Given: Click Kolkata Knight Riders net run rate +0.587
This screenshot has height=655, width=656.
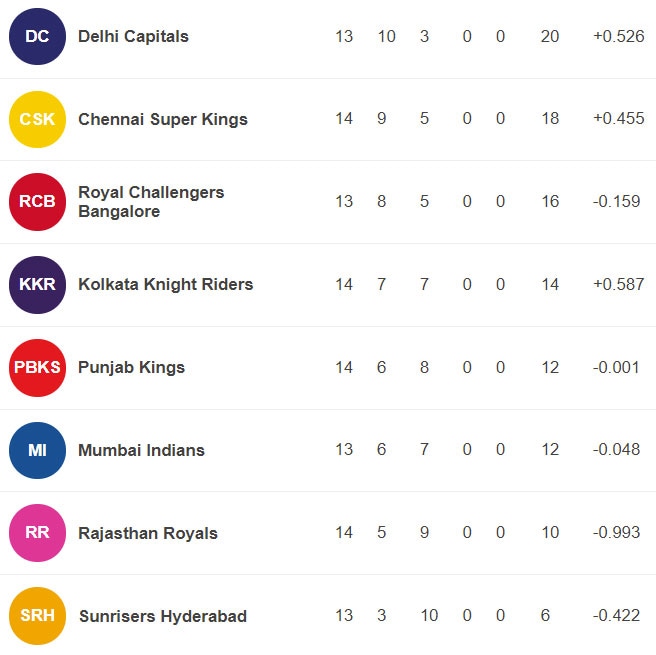Looking at the screenshot, I should click(x=618, y=284).
